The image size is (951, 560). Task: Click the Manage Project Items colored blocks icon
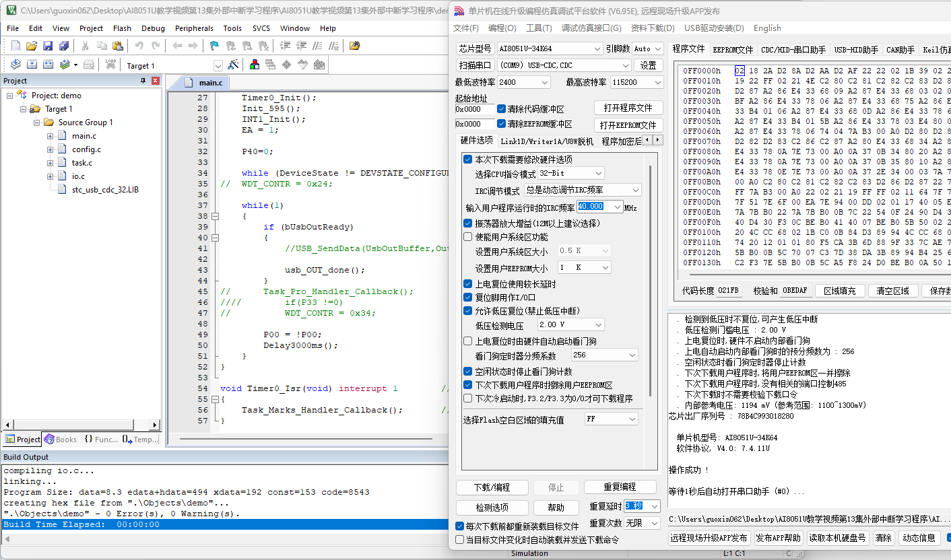pos(255,65)
